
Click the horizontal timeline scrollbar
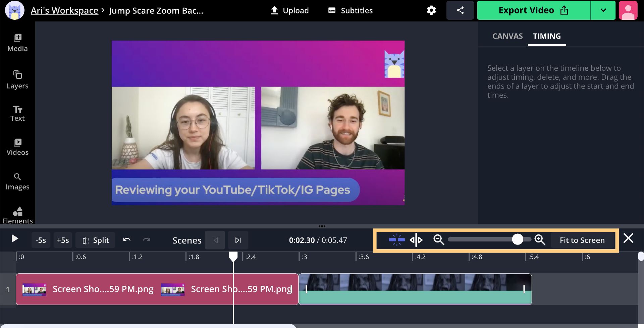[x=148, y=326]
